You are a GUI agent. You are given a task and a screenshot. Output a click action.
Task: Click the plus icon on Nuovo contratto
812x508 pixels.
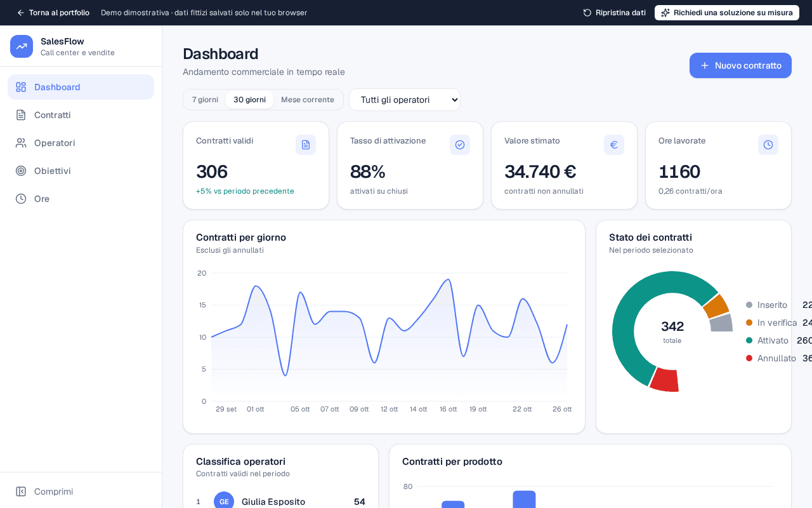tap(705, 65)
